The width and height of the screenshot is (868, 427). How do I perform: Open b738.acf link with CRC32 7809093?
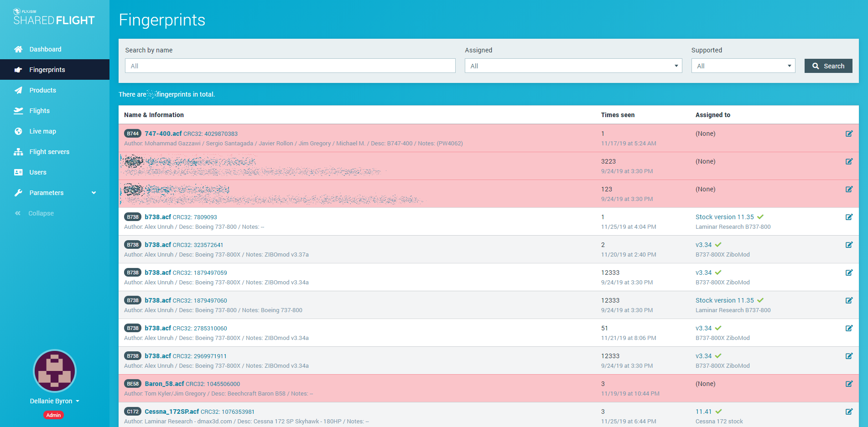tap(158, 217)
